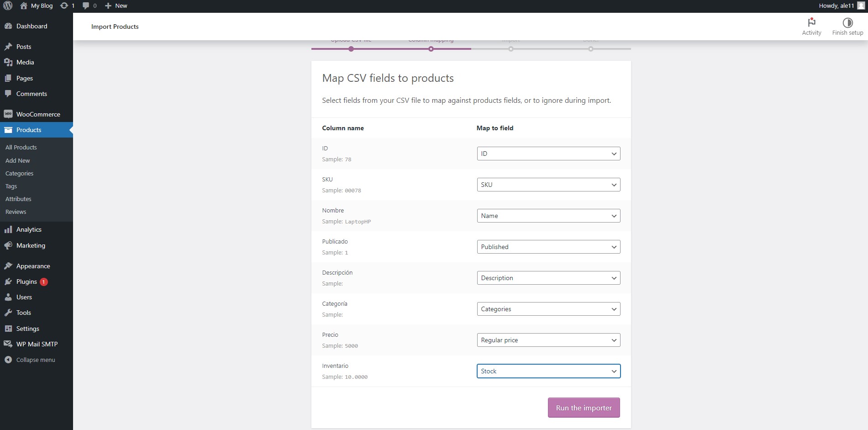This screenshot has height=430, width=868.
Task: Click the updates icon in admin bar
Action: [67, 6]
